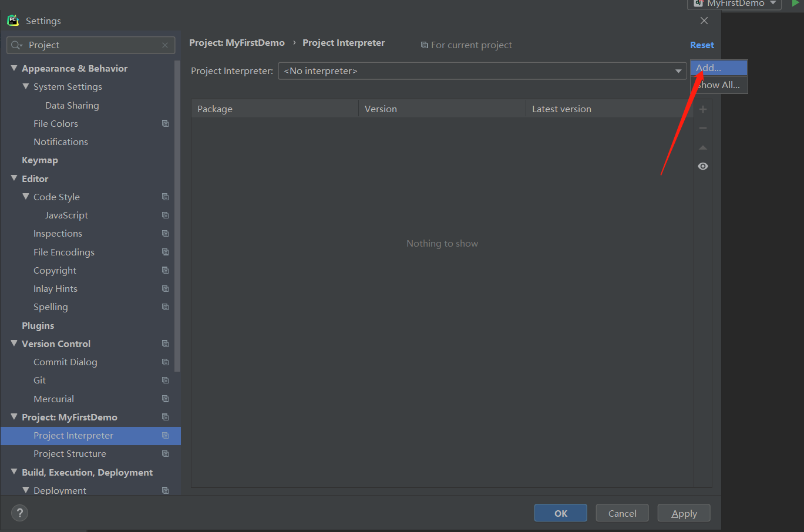Close the Settings dialog with the X
Screen dimensions: 804x532
pyautogui.click(x=704, y=21)
